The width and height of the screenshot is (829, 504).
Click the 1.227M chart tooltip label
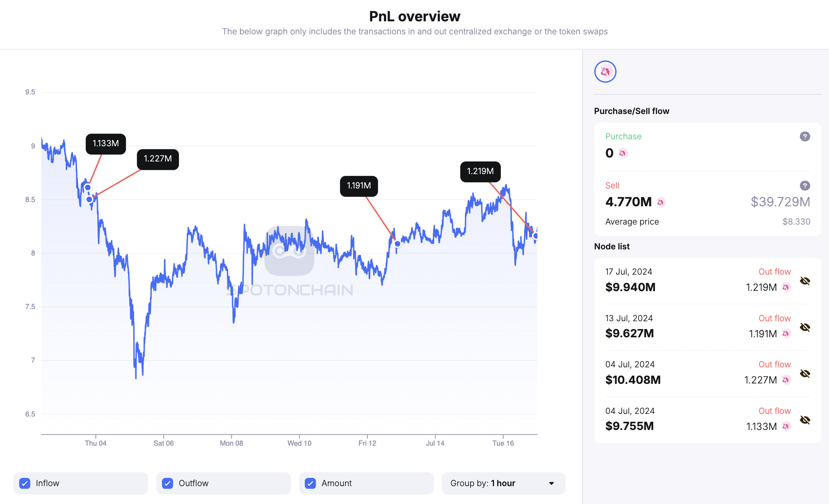coord(158,159)
